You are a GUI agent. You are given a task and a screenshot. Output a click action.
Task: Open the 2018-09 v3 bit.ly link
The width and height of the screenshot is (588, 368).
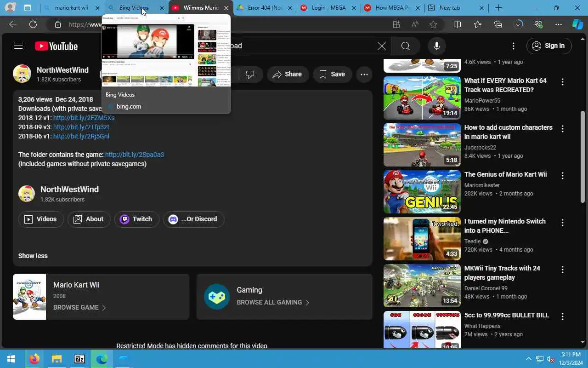click(x=81, y=127)
